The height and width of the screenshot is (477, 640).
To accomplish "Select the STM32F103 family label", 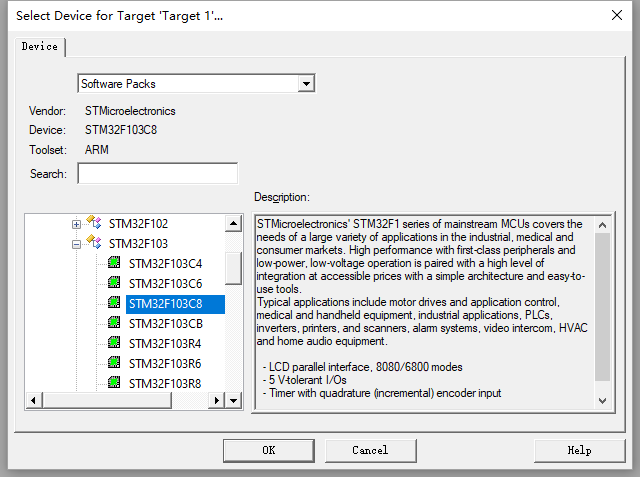I will click(138, 244).
